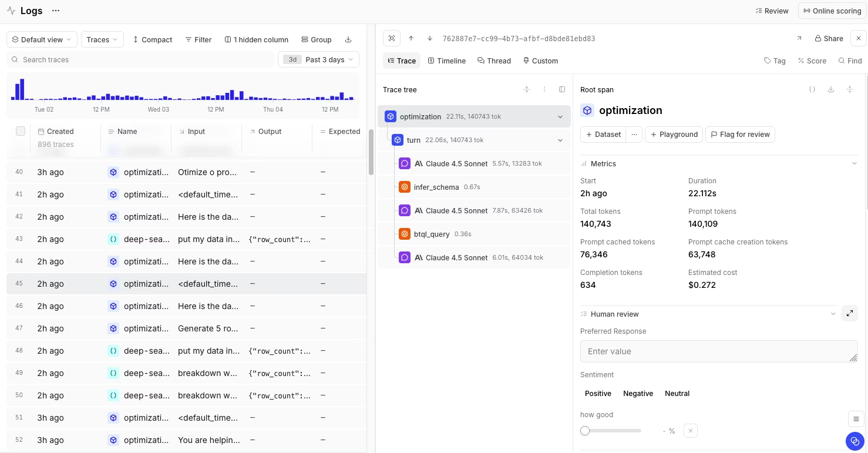Download Root span data with the download icon

pyautogui.click(x=831, y=89)
